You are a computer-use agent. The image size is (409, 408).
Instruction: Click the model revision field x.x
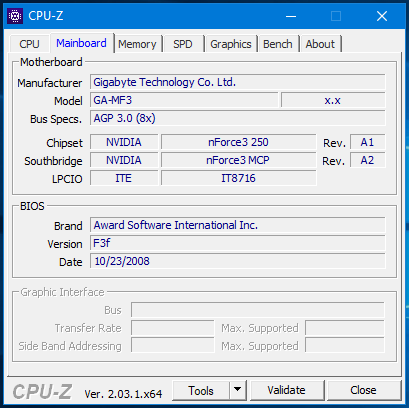[333, 100]
